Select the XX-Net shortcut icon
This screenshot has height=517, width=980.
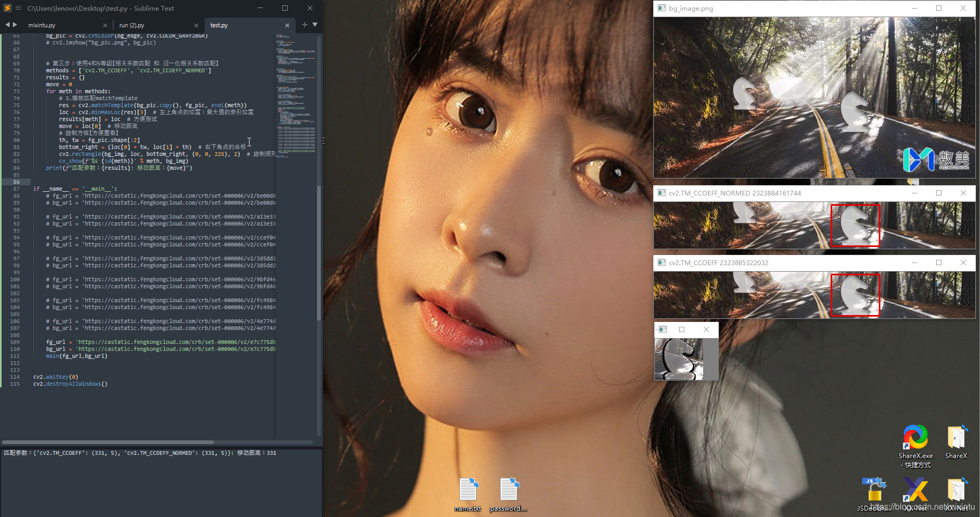tap(916, 494)
